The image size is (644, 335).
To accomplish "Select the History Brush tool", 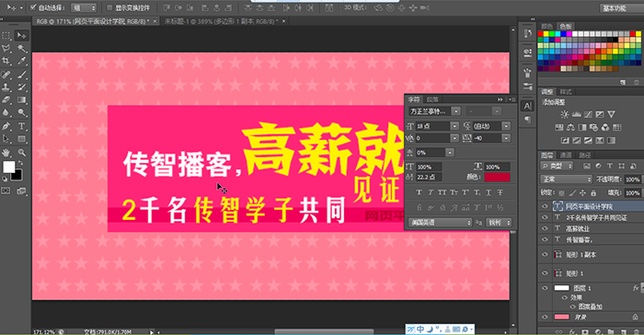I will click(x=21, y=87).
